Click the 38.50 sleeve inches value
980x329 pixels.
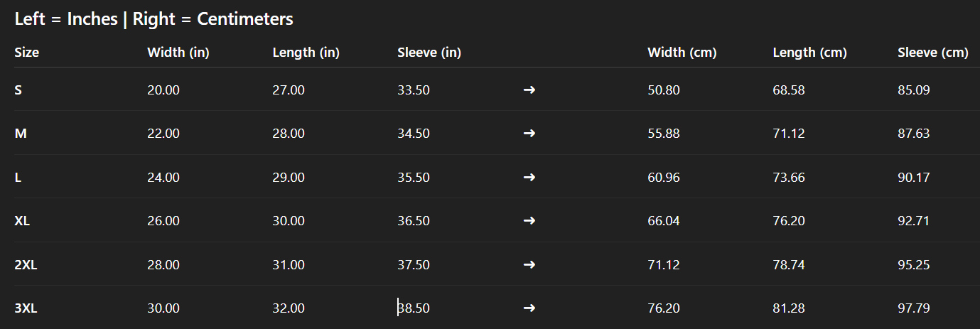(x=414, y=308)
